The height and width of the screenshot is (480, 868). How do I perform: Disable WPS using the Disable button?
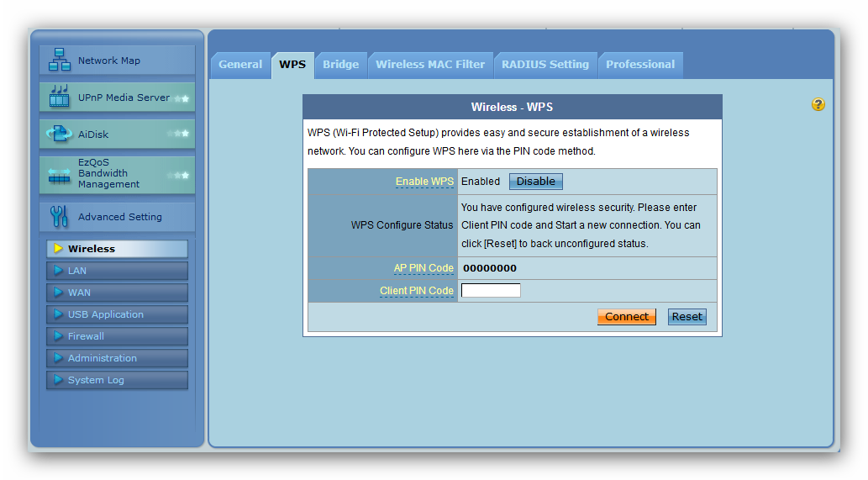(x=535, y=182)
